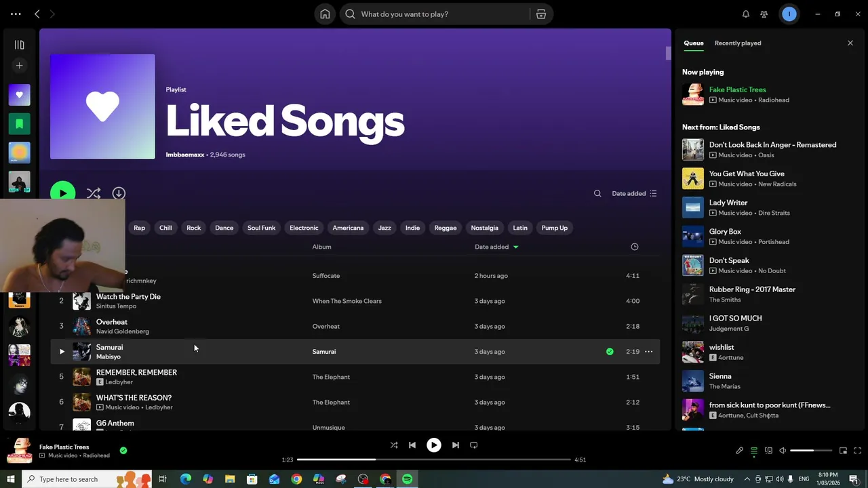
Task: Open the Lyrics microphone icon
Action: click(740, 451)
